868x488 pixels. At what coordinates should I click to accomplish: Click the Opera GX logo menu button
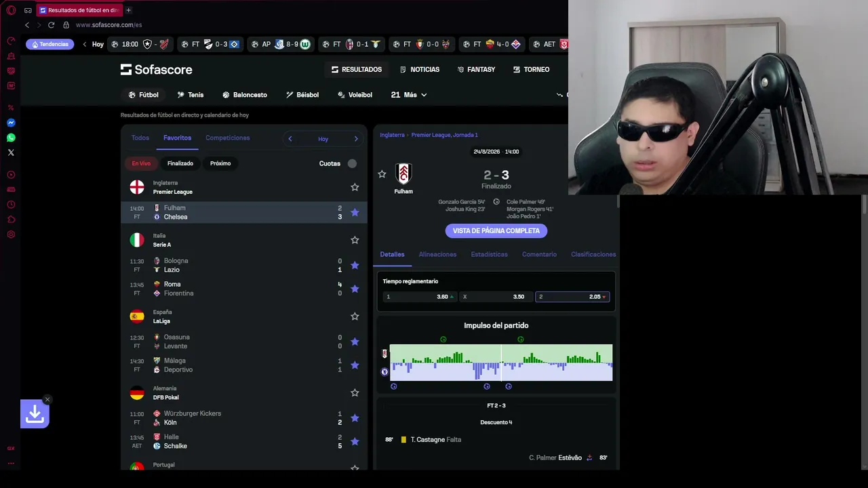tap(11, 10)
